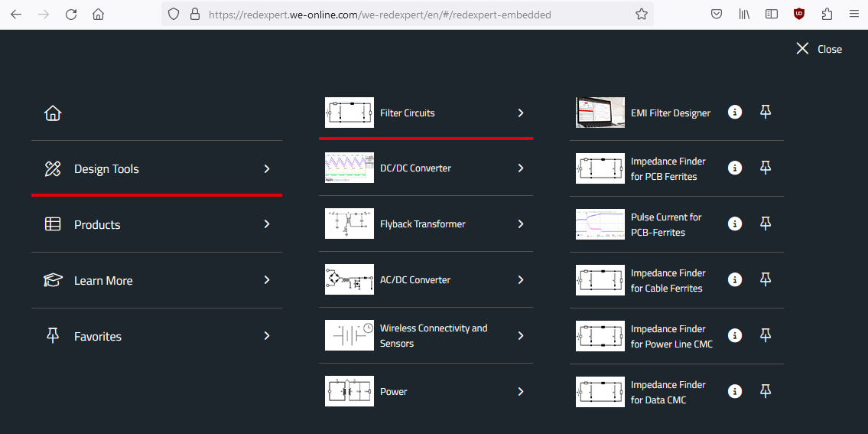Reload the page in the browser

(x=71, y=15)
